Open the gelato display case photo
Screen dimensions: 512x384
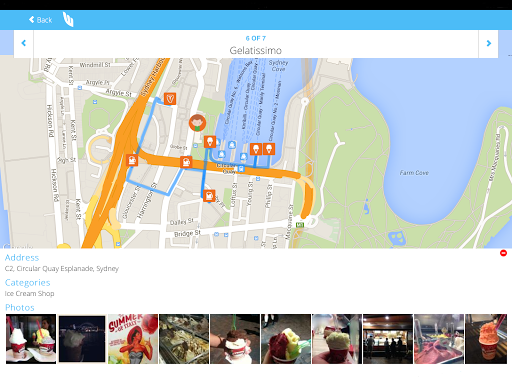point(184,339)
